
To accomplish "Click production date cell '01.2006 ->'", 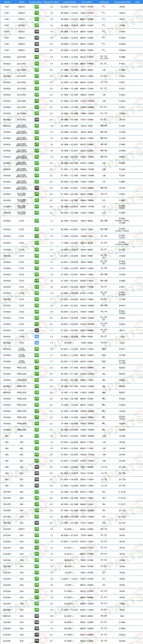I will 69,343.
